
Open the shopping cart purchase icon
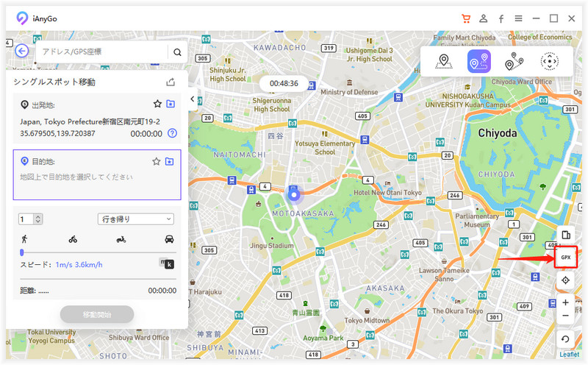tap(466, 18)
